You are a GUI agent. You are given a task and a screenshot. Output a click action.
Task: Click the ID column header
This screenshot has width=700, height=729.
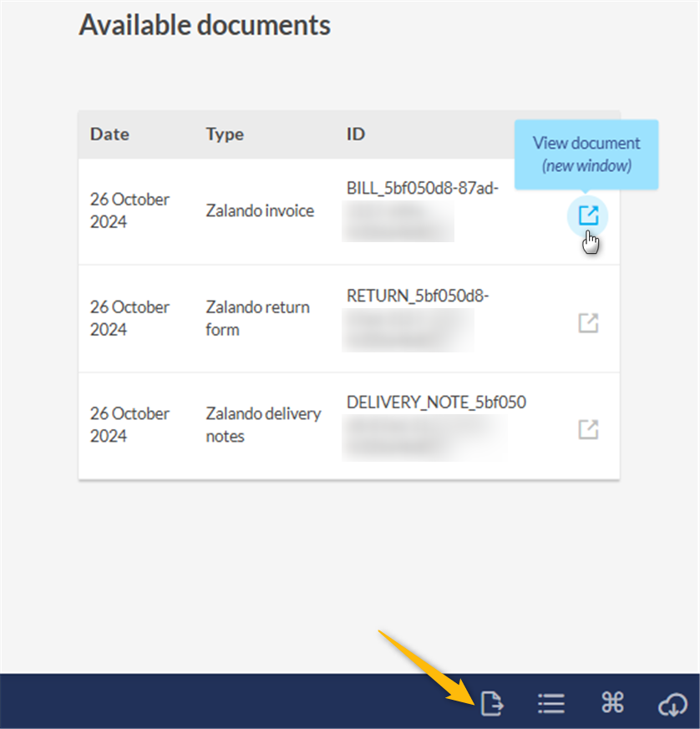tap(356, 134)
